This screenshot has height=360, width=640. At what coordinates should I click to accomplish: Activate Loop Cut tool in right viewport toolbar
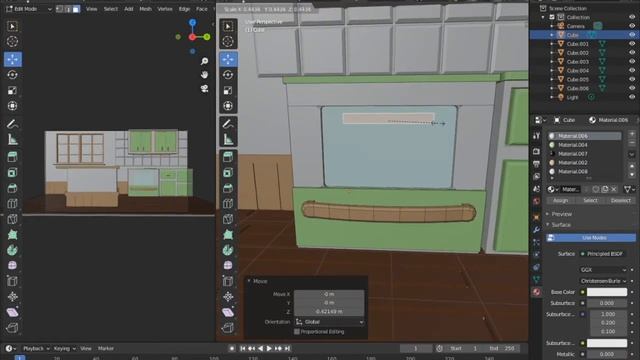(228, 203)
